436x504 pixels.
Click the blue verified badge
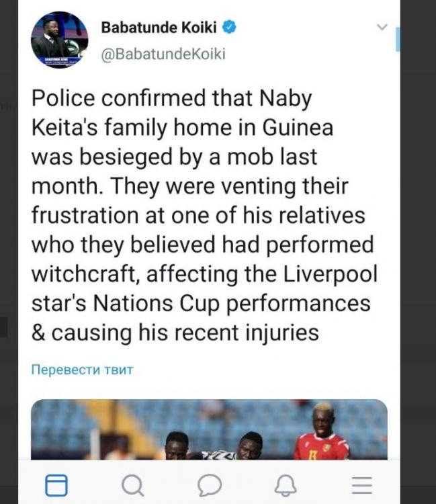point(229,28)
